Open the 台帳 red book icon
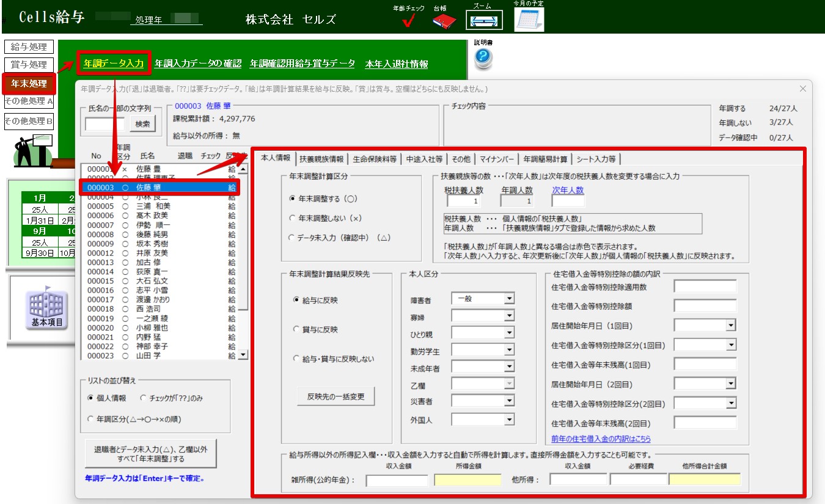The width and height of the screenshot is (825, 504). tap(444, 22)
